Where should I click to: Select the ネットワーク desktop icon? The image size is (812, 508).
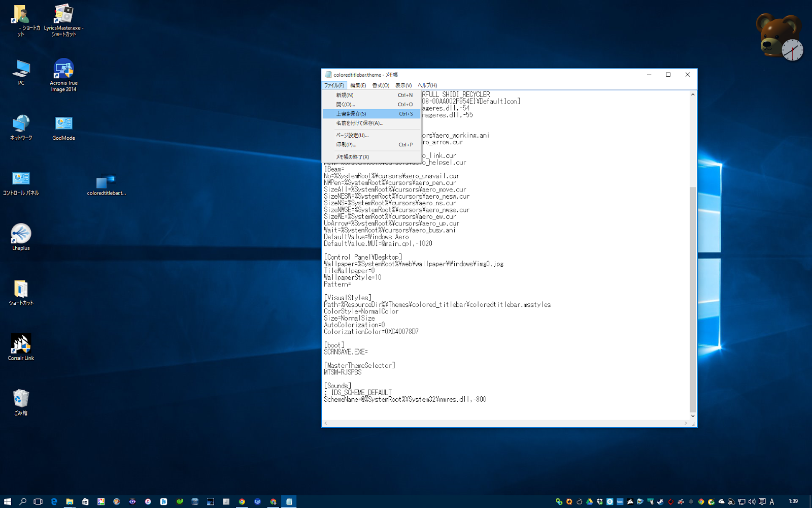21,128
